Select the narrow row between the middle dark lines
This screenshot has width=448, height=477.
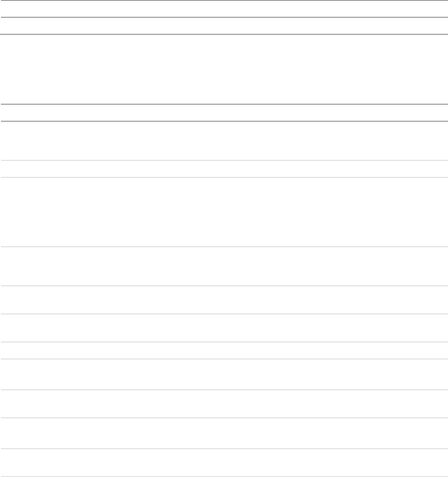click(x=224, y=113)
